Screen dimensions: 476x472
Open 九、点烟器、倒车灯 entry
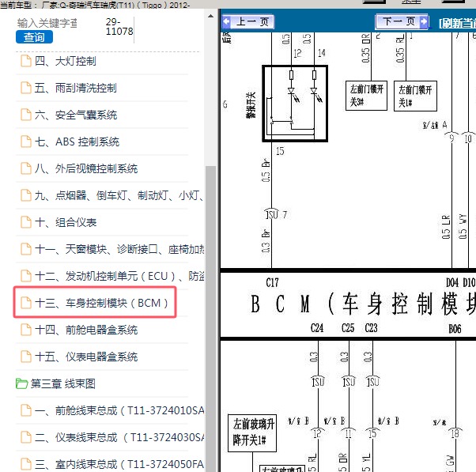(119, 195)
